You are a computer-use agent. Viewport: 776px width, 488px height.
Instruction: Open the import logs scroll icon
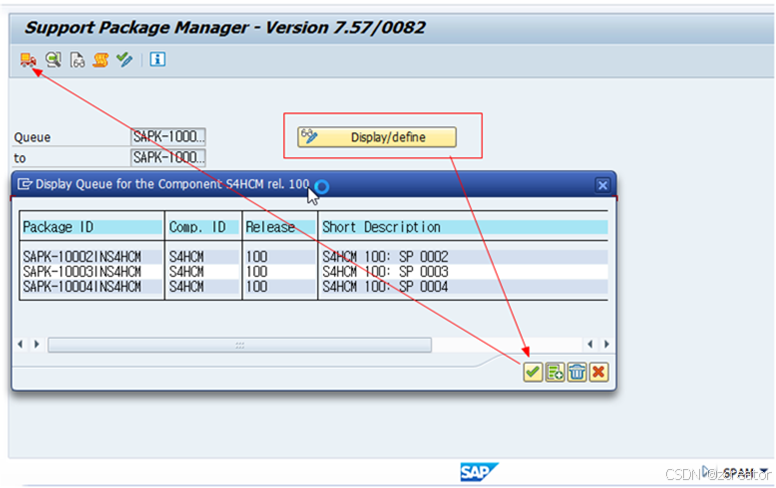[100, 60]
